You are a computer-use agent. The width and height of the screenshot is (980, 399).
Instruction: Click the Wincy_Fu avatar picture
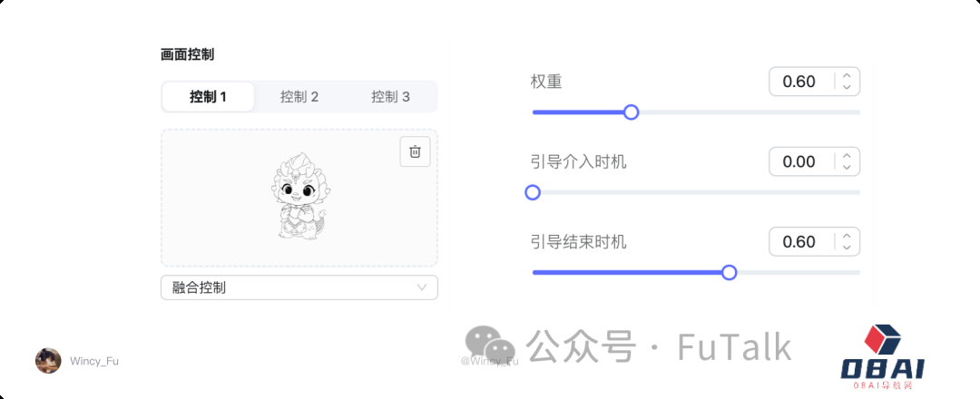[48, 360]
